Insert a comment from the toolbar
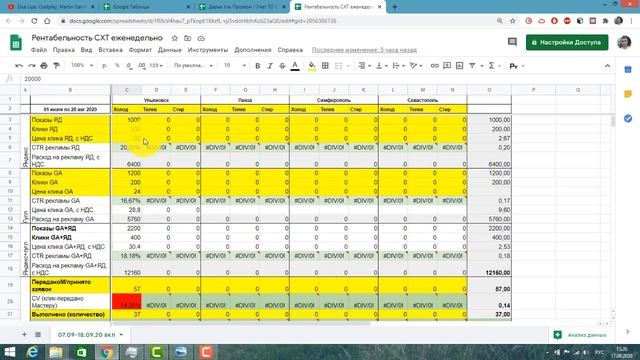 pyautogui.click(x=447, y=66)
